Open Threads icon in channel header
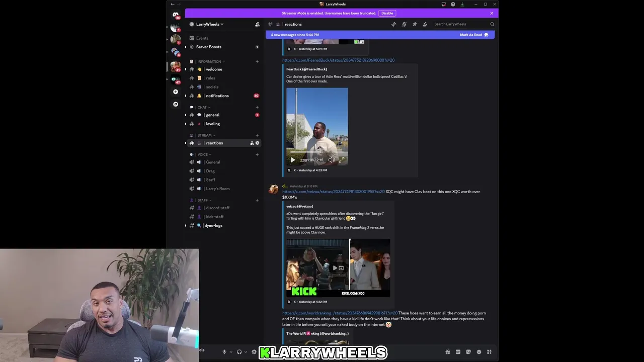This screenshot has height=362, width=644. 393,24
